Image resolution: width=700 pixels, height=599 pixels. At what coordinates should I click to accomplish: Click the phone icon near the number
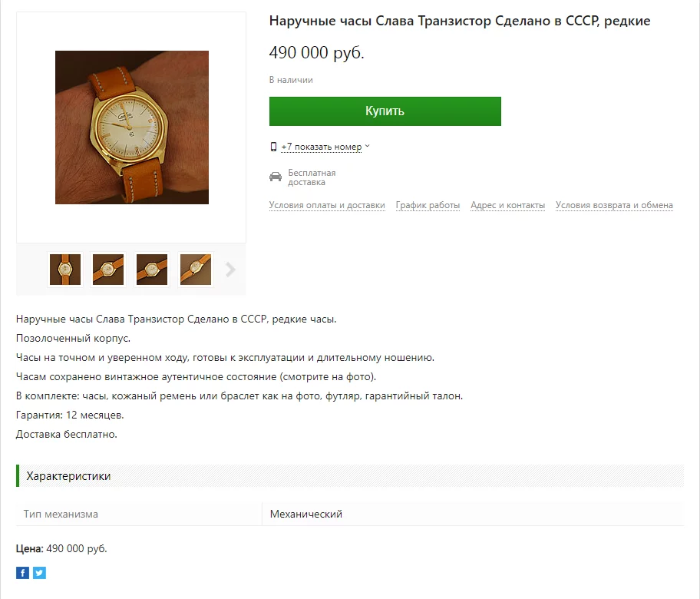[x=273, y=147]
